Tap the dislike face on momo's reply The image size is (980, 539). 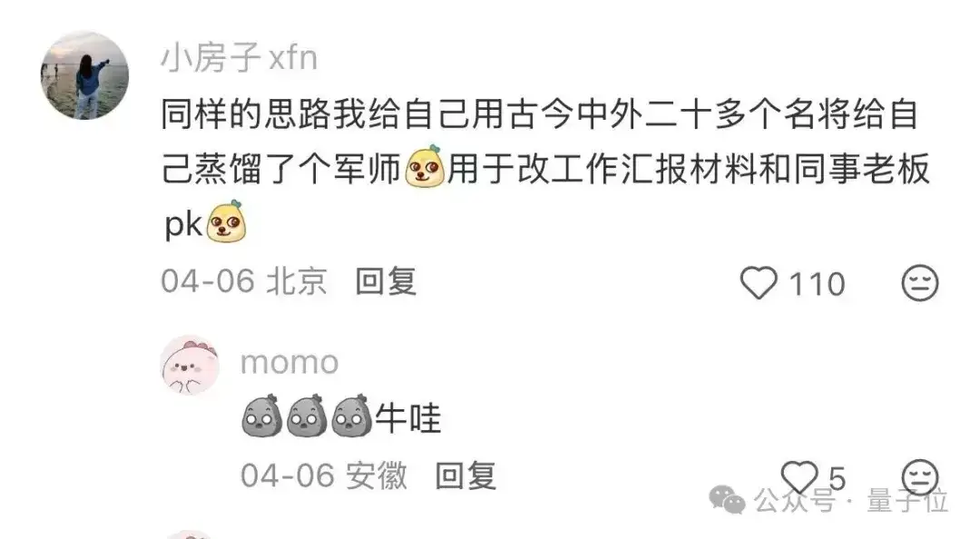(920, 477)
